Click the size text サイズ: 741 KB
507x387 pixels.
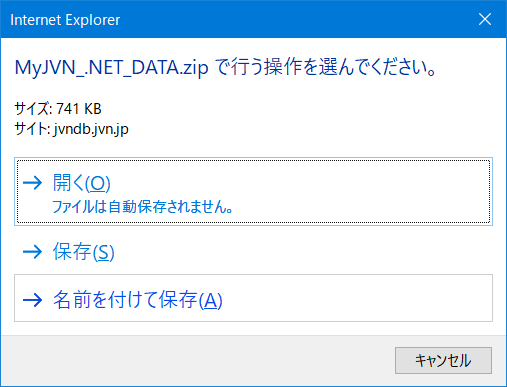pos(58,109)
